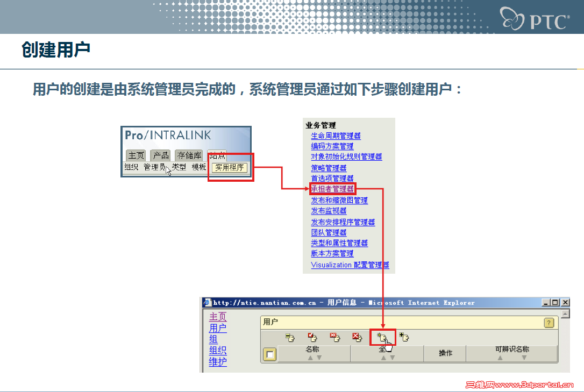Image resolution: width=584 pixels, height=392 pixels.
Task: Click the user icon with yellow minus badge
Action: tap(290, 337)
